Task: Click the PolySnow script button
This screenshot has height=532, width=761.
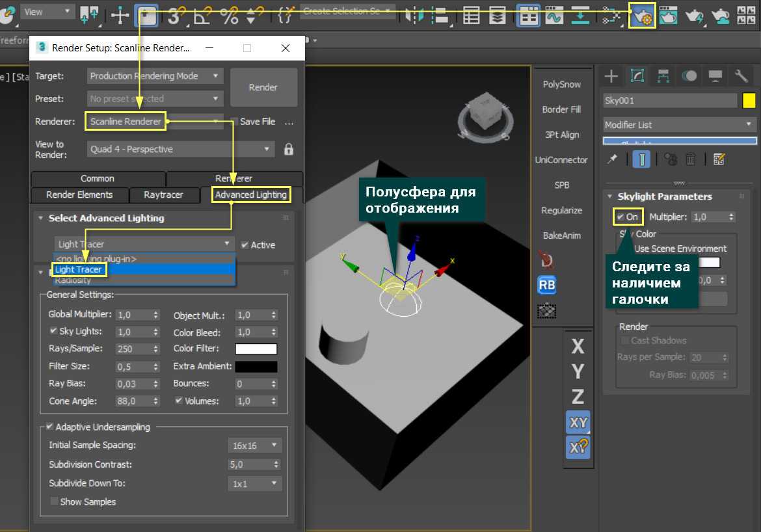Action: tap(561, 85)
